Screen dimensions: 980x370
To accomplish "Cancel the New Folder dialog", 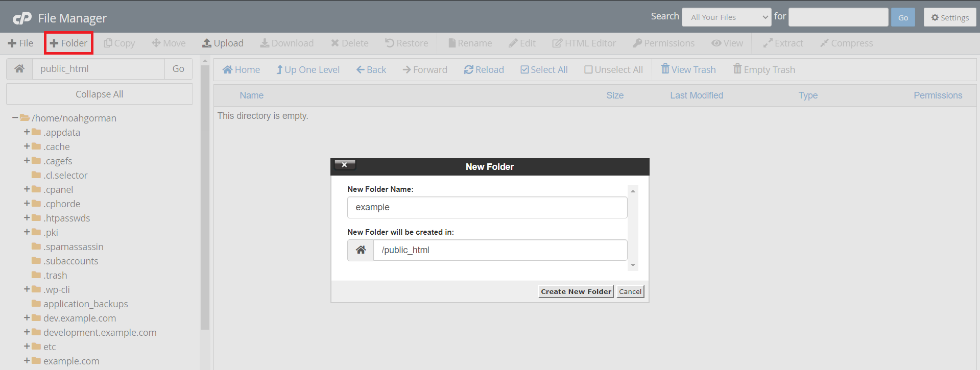I will 630,291.
